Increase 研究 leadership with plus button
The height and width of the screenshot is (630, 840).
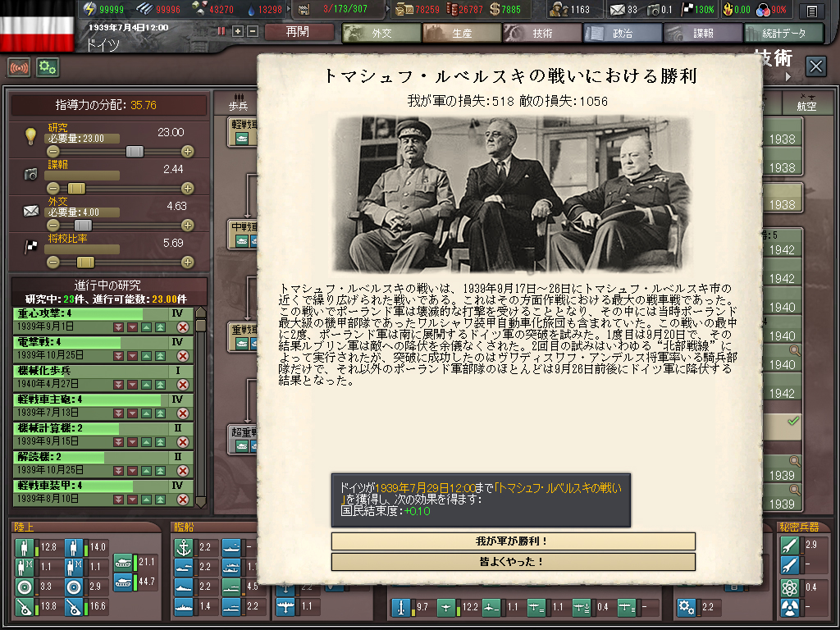(188, 152)
